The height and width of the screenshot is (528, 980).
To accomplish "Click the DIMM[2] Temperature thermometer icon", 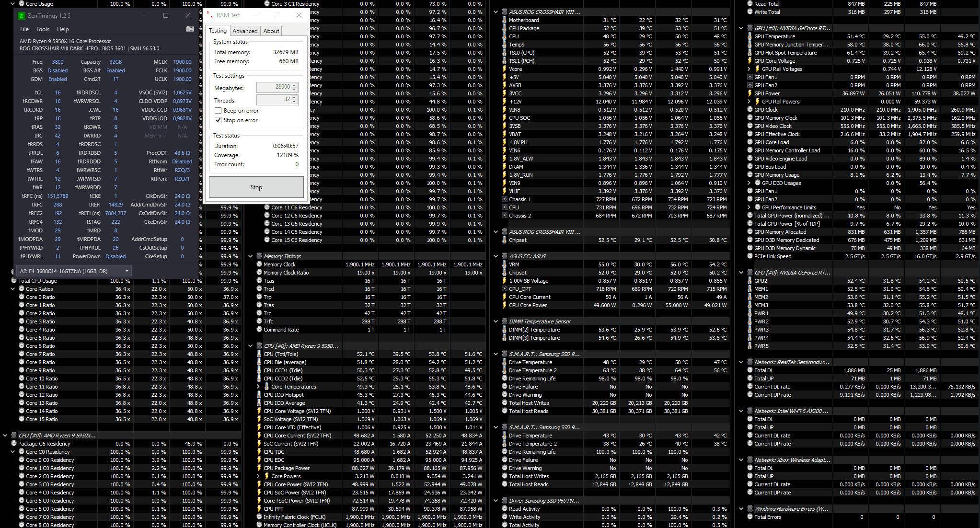I will pyautogui.click(x=504, y=330).
